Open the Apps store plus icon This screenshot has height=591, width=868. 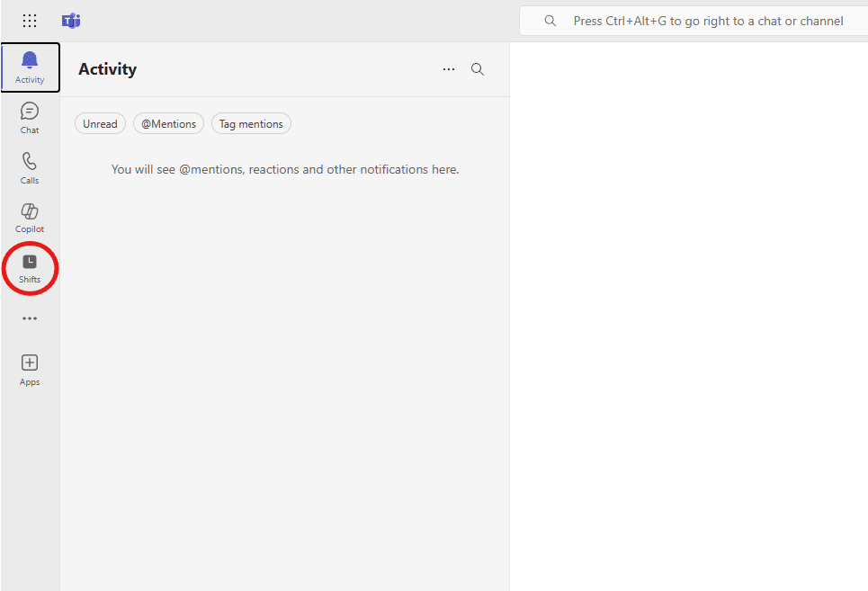(x=30, y=369)
